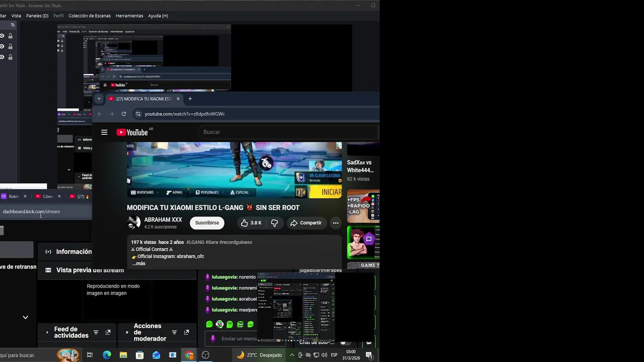Open the volume control in system tray
Viewport: 644px width, 362px height.
point(324,355)
